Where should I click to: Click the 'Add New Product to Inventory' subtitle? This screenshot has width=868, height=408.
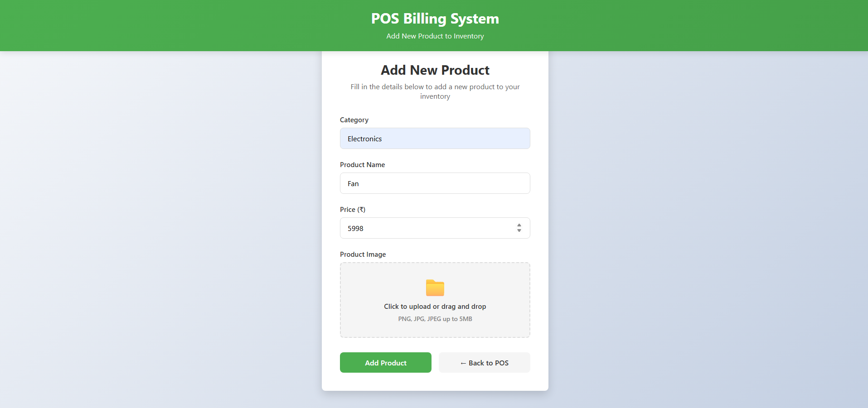click(435, 36)
